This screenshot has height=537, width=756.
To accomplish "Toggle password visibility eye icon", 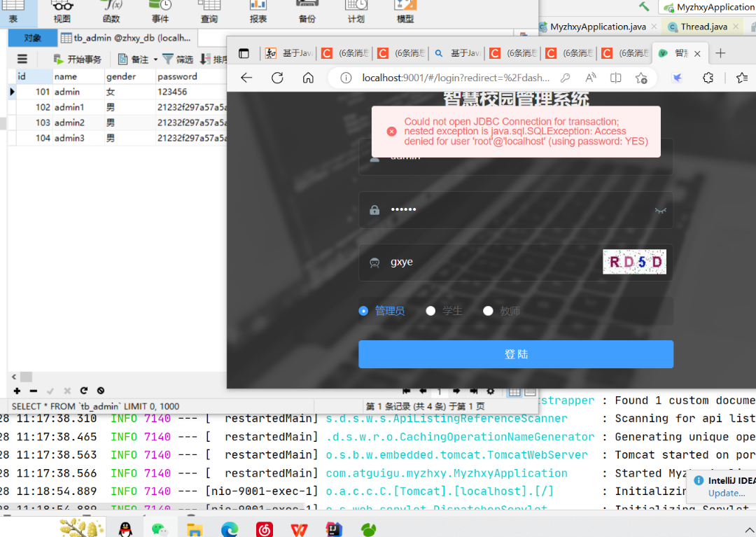I will click(660, 210).
